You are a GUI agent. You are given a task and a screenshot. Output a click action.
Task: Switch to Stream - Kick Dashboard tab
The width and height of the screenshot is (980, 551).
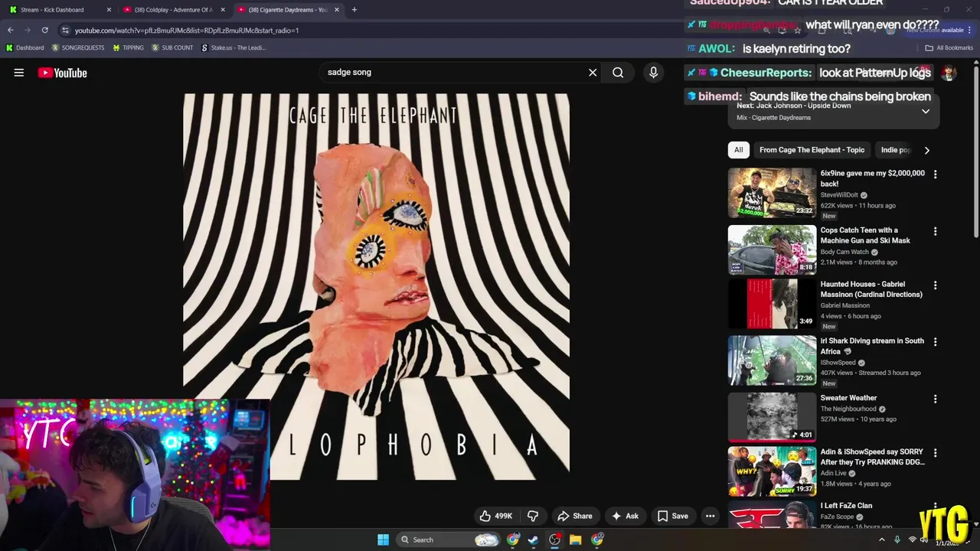[59, 10]
